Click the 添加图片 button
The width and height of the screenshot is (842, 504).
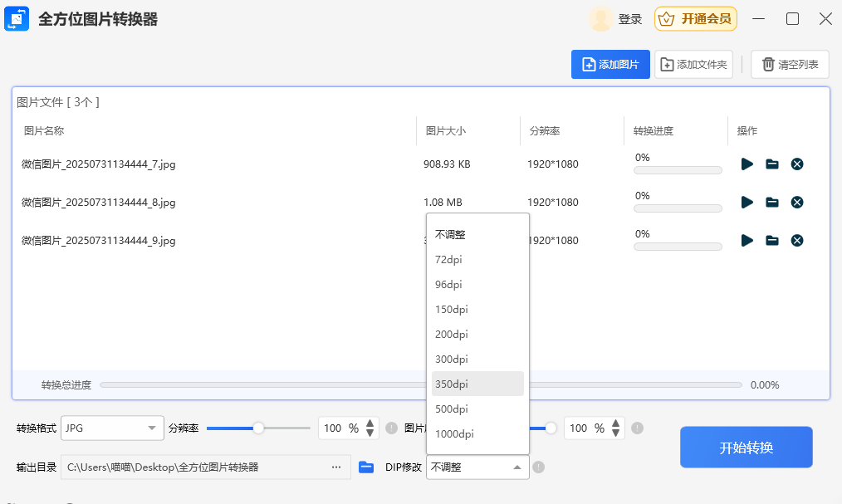[610, 65]
